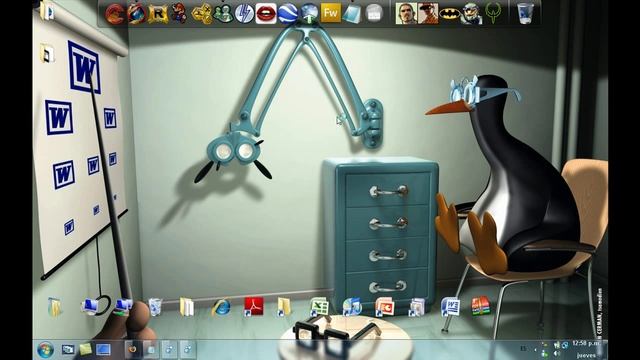This screenshot has width=640, height=360.
Task: Launch the green Quake logo icon
Action: [x=493, y=13]
